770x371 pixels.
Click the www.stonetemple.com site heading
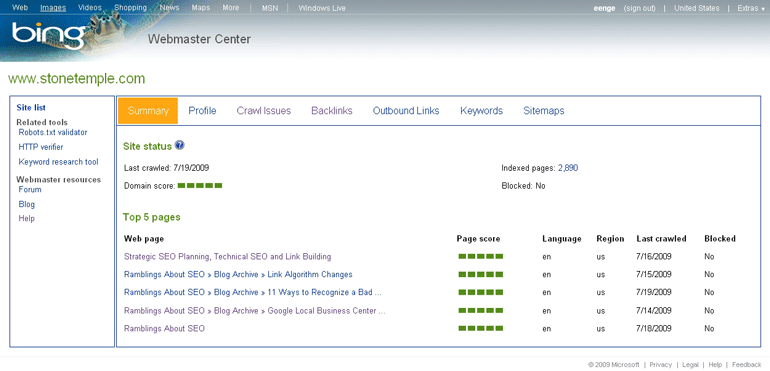77,79
